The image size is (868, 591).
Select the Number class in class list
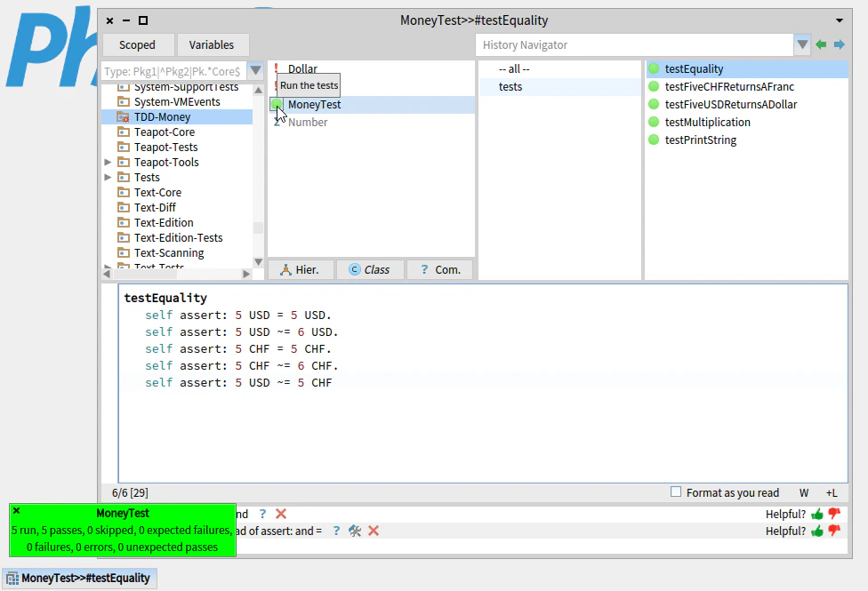tap(308, 122)
